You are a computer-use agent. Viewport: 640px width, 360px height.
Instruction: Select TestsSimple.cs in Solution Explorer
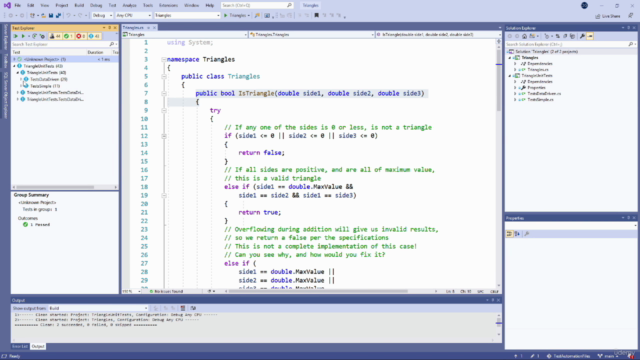click(540, 100)
